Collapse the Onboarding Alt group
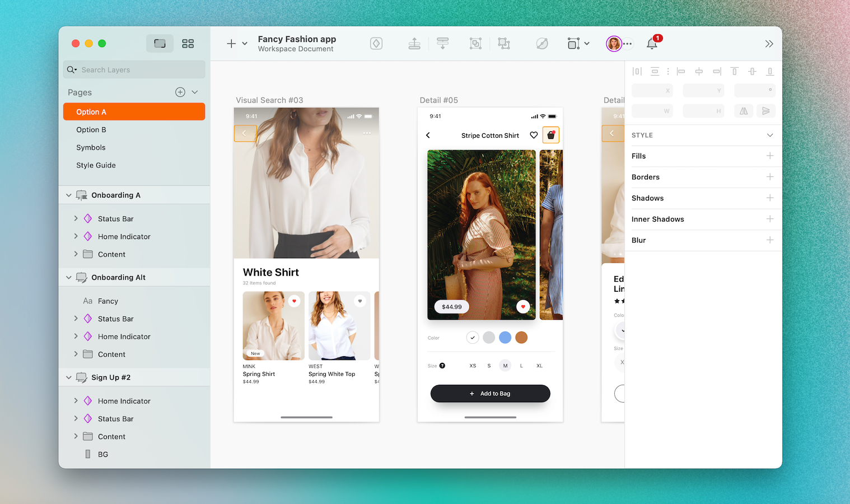 pyautogui.click(x=68, y=277)
